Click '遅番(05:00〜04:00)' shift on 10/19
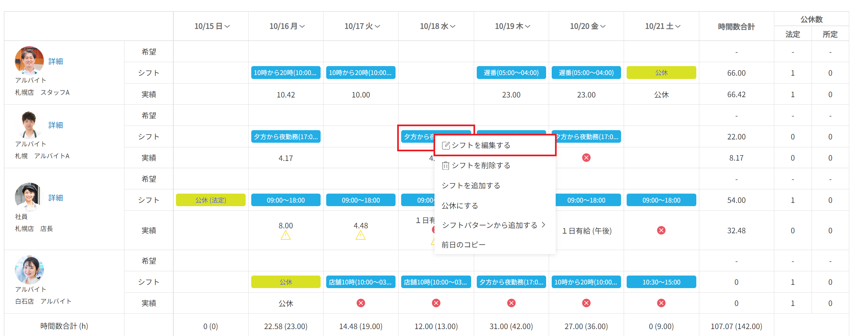This screenshot has width=868, height=336. 511,73
